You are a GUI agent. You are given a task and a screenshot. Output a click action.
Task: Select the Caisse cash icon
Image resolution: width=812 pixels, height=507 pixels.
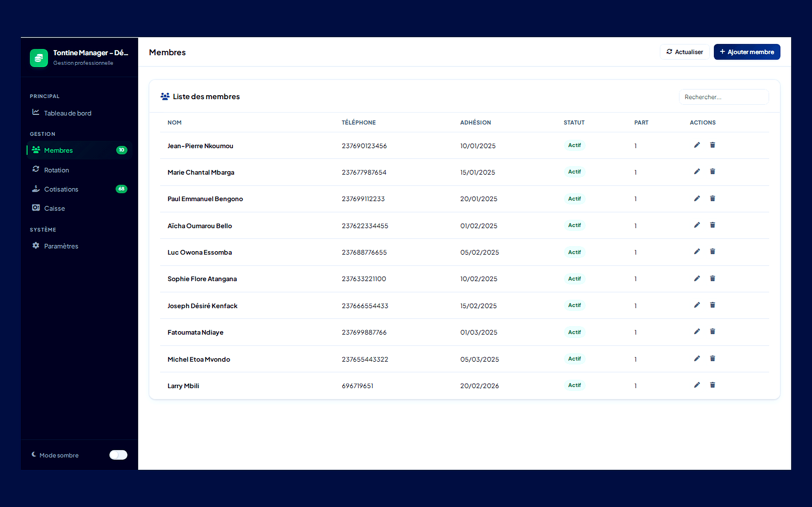click(x=36, y=208)
